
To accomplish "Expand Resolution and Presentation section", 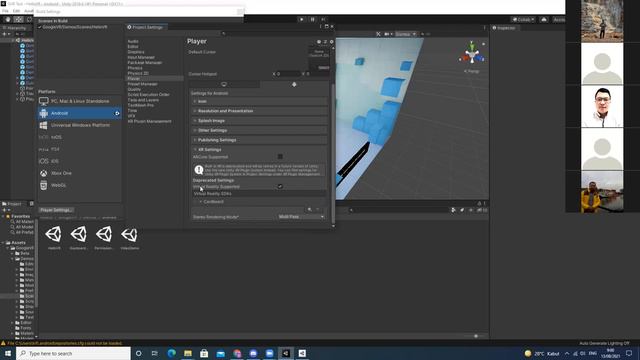I will coord(259,111).
